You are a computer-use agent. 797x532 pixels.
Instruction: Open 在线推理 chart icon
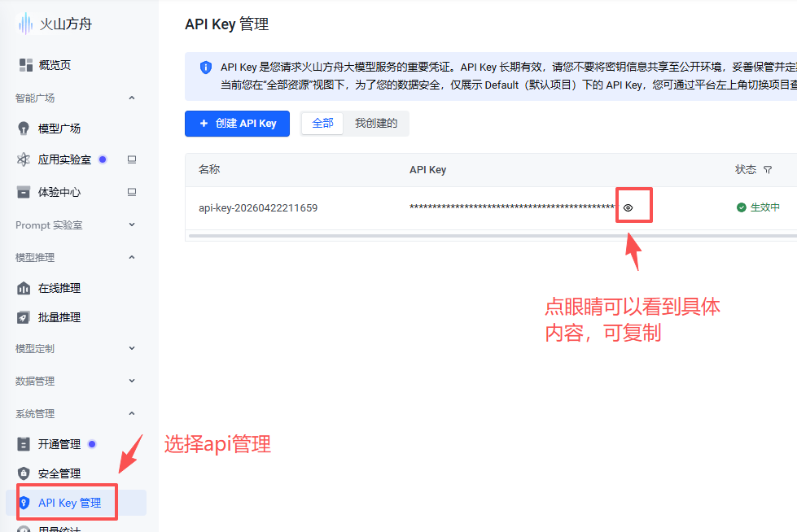[x=24, y=289]
